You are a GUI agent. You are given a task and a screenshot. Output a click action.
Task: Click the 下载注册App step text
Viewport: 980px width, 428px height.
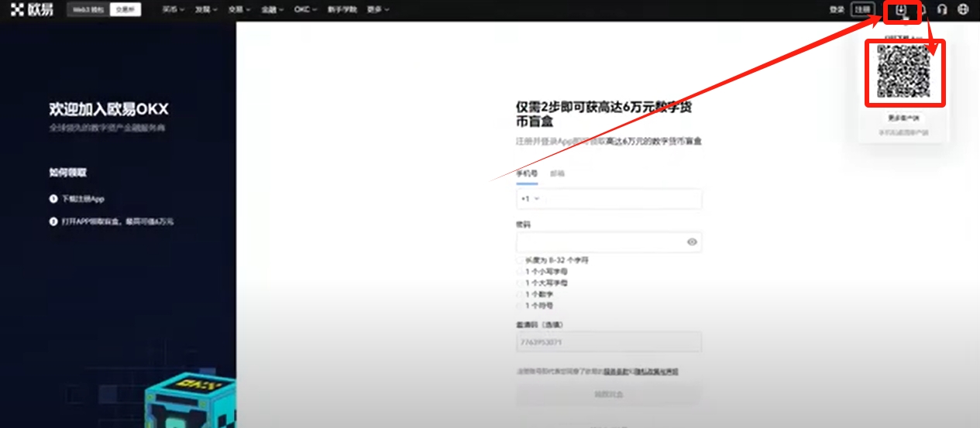coord(83,199)
